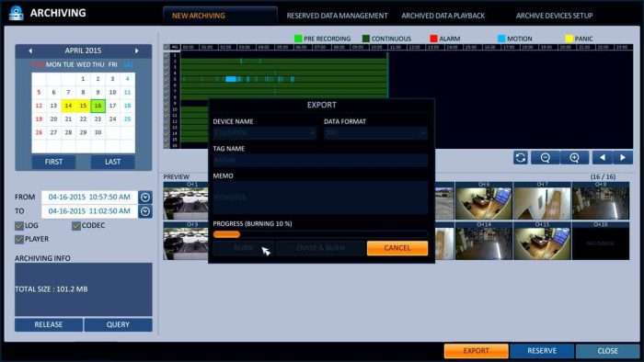Screen dimensions: 644x362
Task: Click the TO date-time field
Action: point(89,211)
